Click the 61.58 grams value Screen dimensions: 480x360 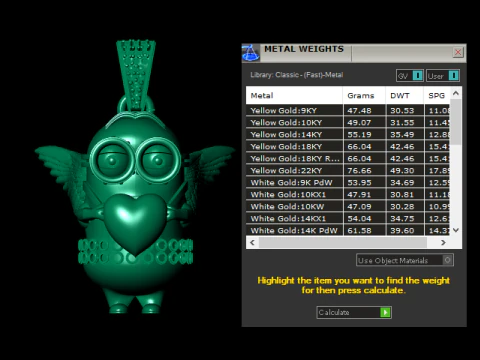pyautogui.click(x=359, y=231)
